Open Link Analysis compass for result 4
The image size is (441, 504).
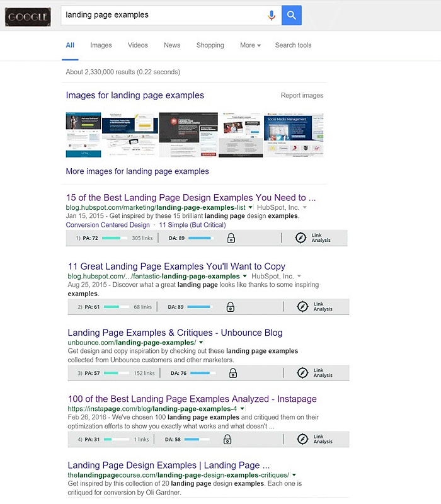(x=302, y=439)
